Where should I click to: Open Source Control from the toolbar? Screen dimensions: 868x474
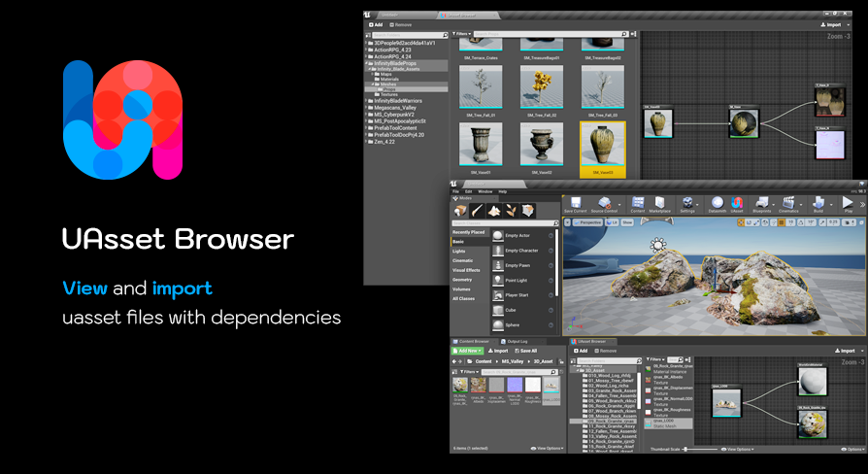coord(604,203)
